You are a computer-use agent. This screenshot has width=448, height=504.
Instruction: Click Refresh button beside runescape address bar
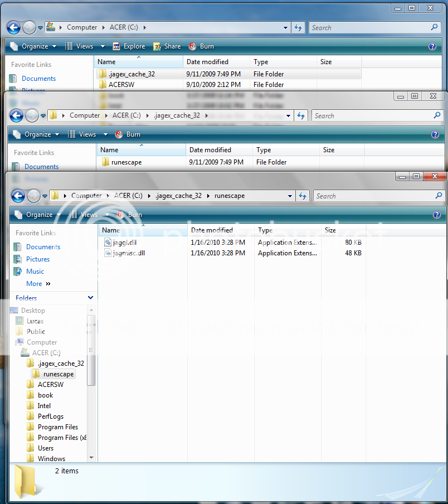[303, 196]
